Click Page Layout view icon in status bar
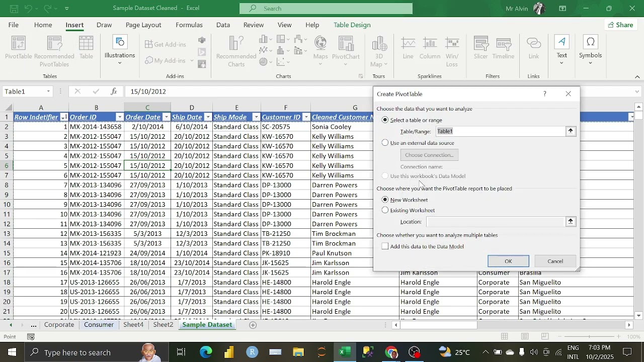 point(525,336)
